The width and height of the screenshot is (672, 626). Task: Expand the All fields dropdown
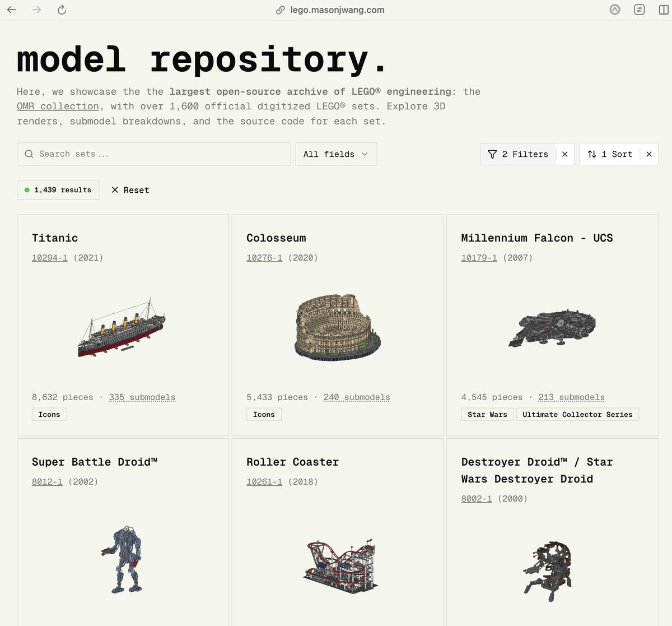(x=336, y=154)
